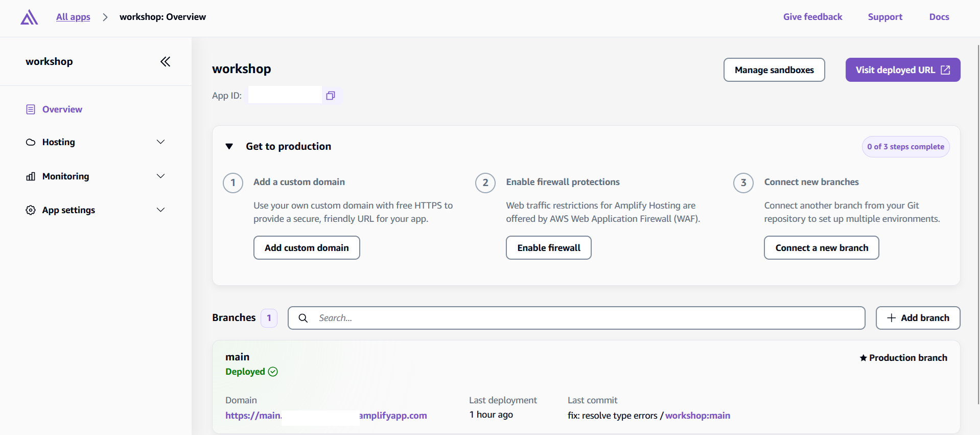Click 'fix: resolve type errors' commit text
The width and height of the screenshot is (980, 435).
pyautogui.click(x=613, y=416)
